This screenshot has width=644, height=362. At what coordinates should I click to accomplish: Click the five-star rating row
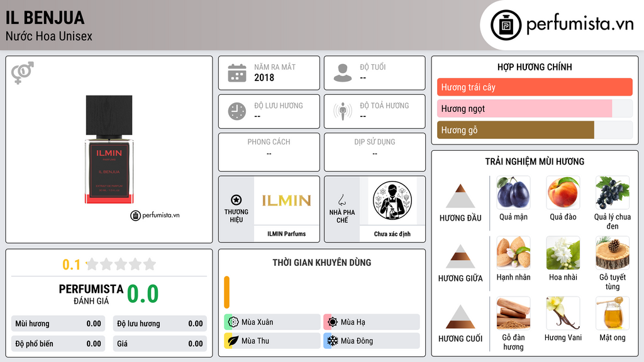click(121, 264)
